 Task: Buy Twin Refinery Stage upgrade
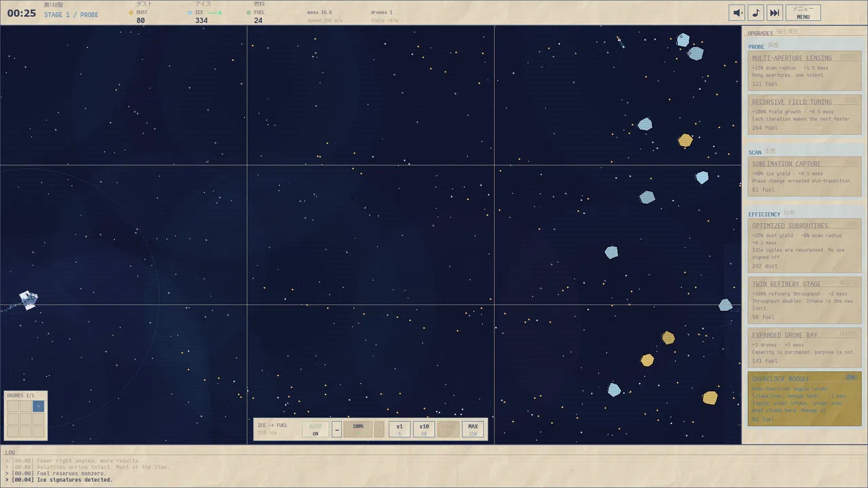(804, 300)
